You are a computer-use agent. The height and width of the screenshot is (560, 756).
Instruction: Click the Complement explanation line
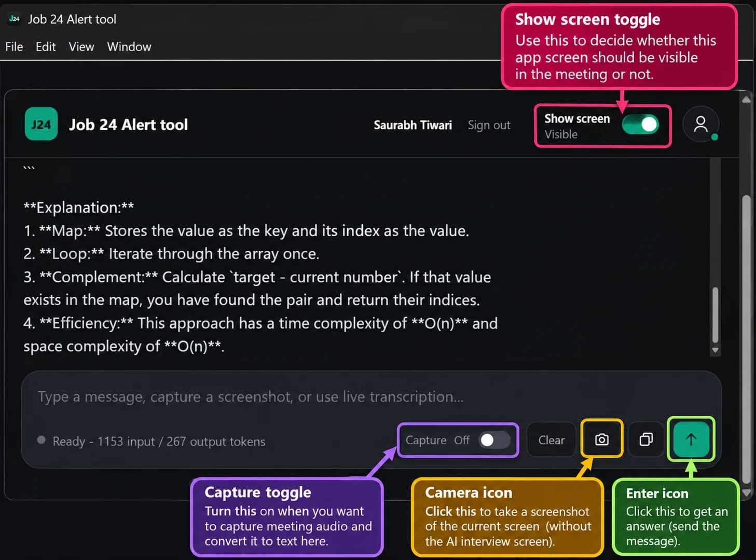point(257,289)
